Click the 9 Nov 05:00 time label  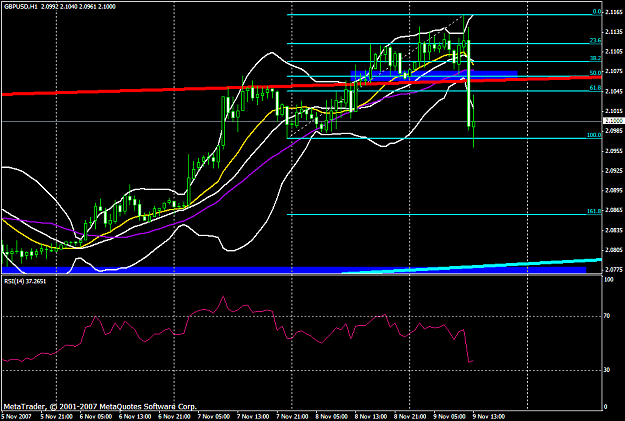(x=449, y=416)
